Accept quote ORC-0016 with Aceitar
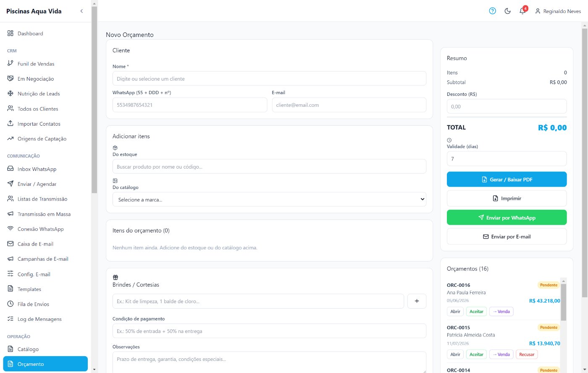The image size is (588, 373). coord(476,312)
